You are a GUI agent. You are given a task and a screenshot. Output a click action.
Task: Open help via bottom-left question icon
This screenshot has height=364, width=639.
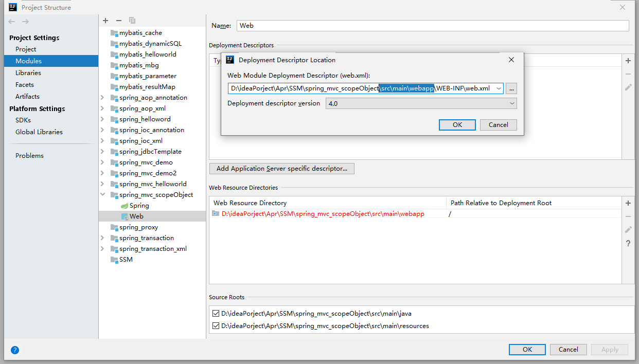tap(15, 350)
